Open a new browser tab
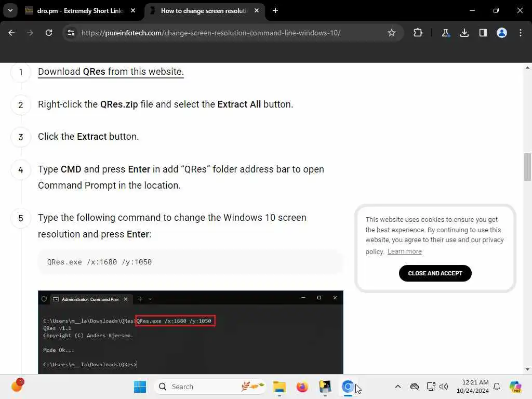Image resolution: width=532 pixels, height=399 pixels. 275,11
